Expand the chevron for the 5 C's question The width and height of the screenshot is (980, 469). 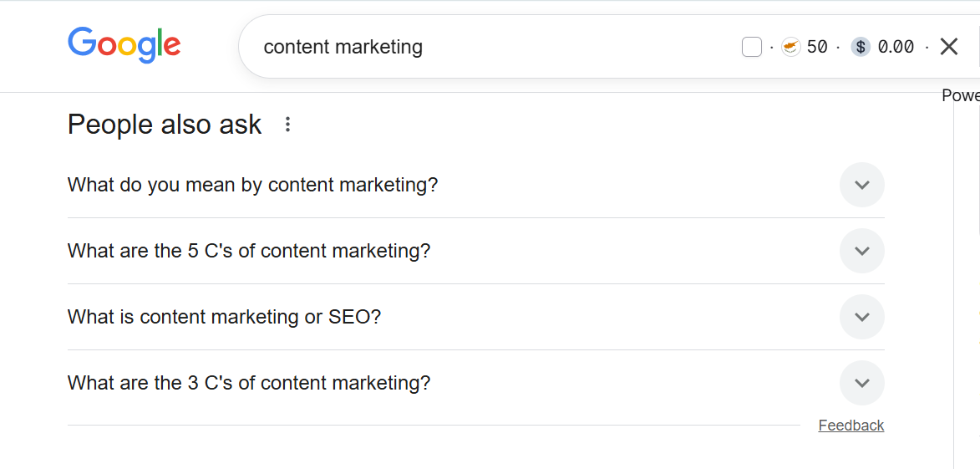pyautogui.click(x=861, y=251)
